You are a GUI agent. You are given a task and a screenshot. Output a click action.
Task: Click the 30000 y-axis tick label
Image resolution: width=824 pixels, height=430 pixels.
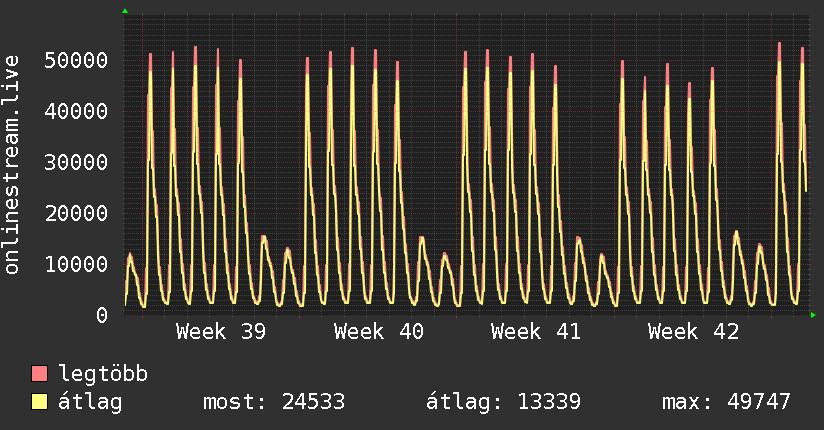coord(76,162)
